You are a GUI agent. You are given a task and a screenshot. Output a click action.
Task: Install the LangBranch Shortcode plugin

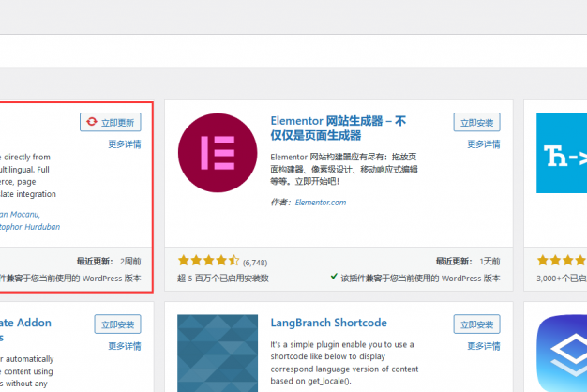click(x=476, y=324)
